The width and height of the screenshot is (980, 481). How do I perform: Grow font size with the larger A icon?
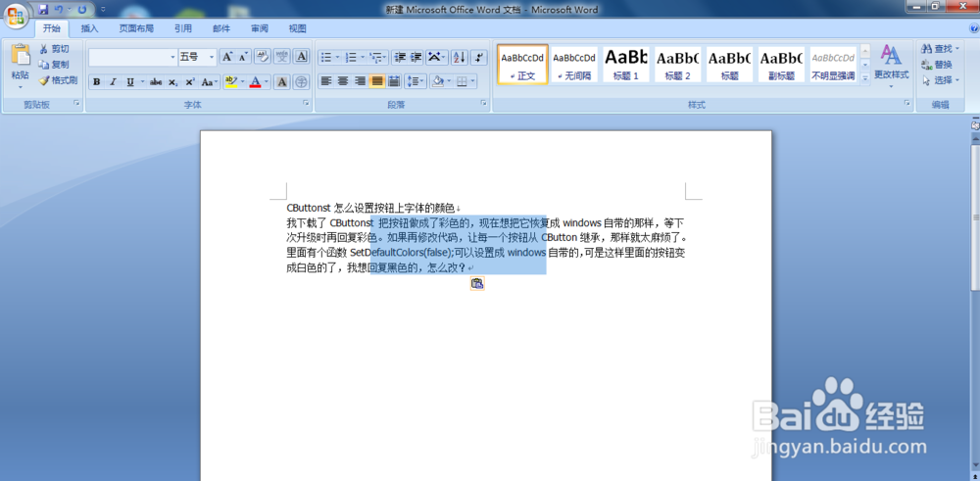(227, 57)
